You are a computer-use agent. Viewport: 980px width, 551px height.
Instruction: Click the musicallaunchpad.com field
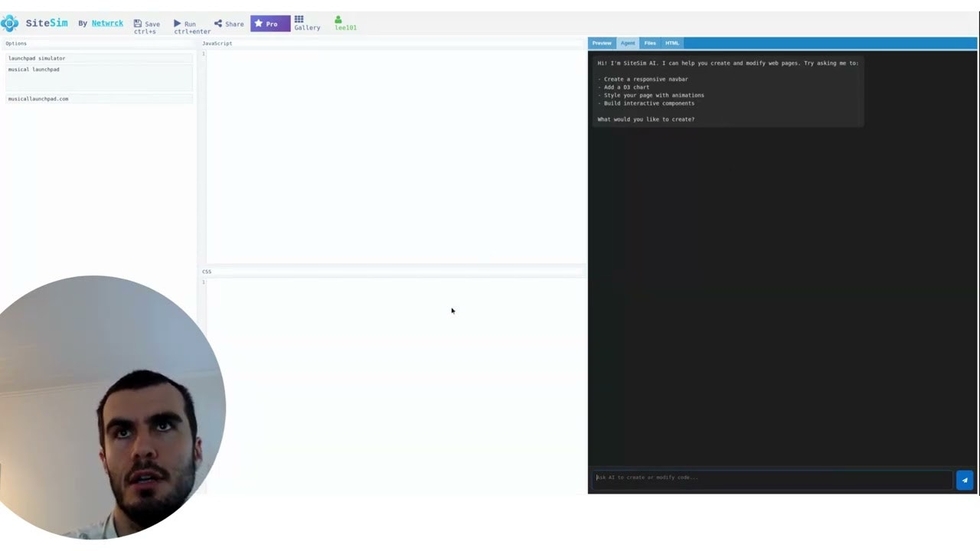[98, 99]
